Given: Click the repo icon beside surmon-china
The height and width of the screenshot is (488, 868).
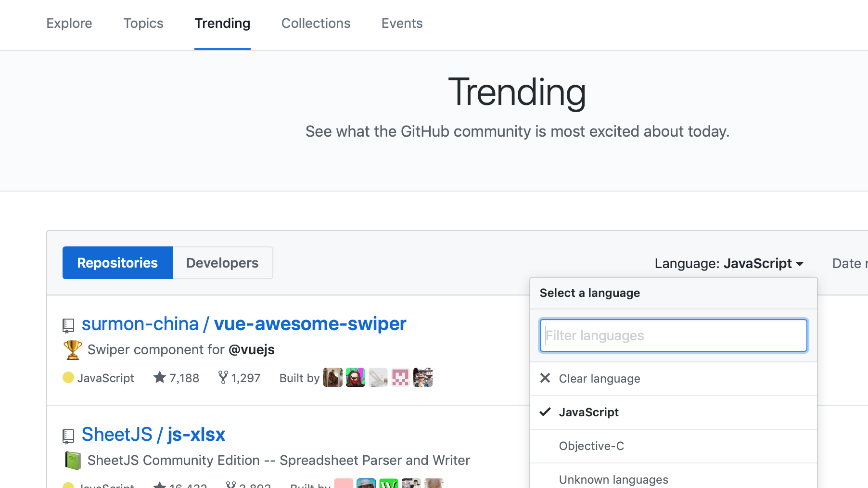Looking at the screenshot, I should (x=68, y=326).
